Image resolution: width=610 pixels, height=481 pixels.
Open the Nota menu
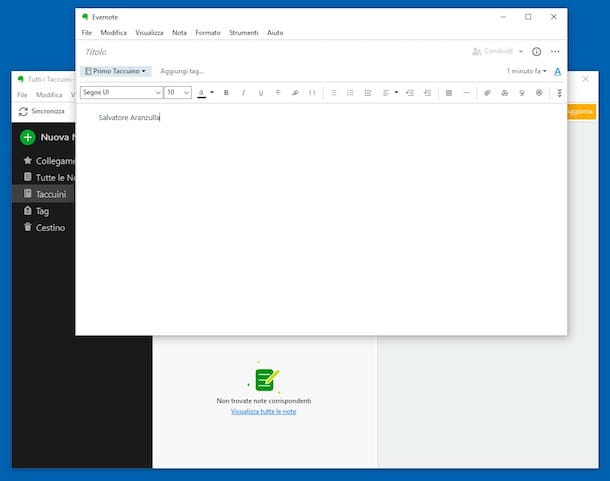179,33
